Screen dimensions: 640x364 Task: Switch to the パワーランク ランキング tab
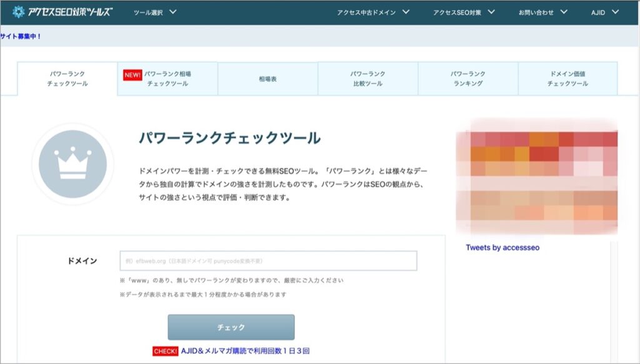pos(468,79)
